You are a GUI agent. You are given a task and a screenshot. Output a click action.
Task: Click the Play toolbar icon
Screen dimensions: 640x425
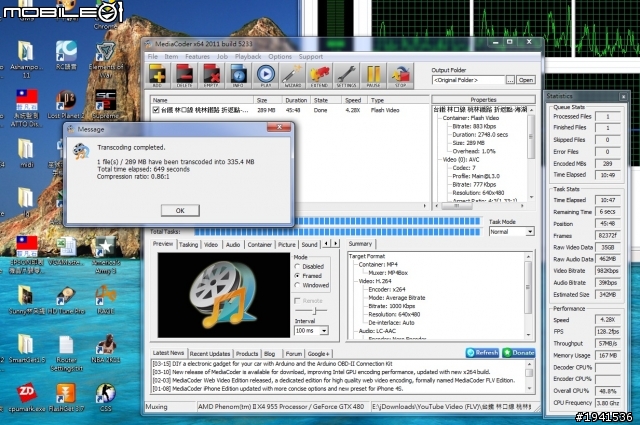tap(265, 76)
